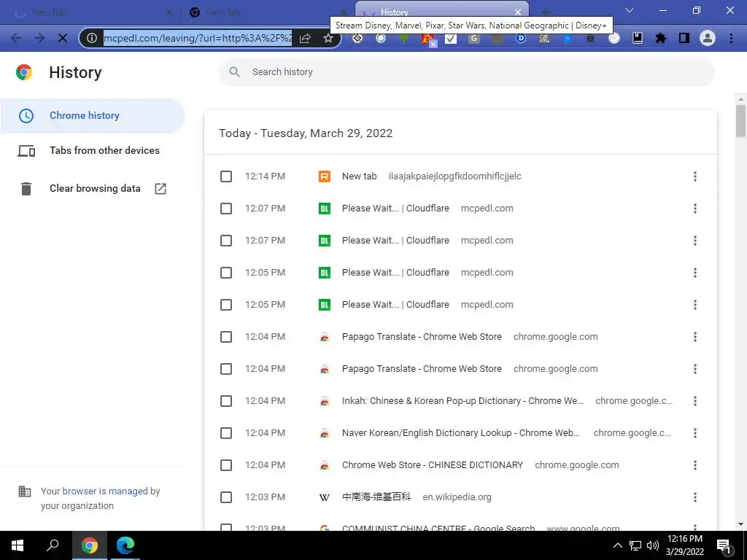Open the Chrome three-dot main menu
Image resolution: width=747 pixels, height=560 pixels.
coord(731,38)
